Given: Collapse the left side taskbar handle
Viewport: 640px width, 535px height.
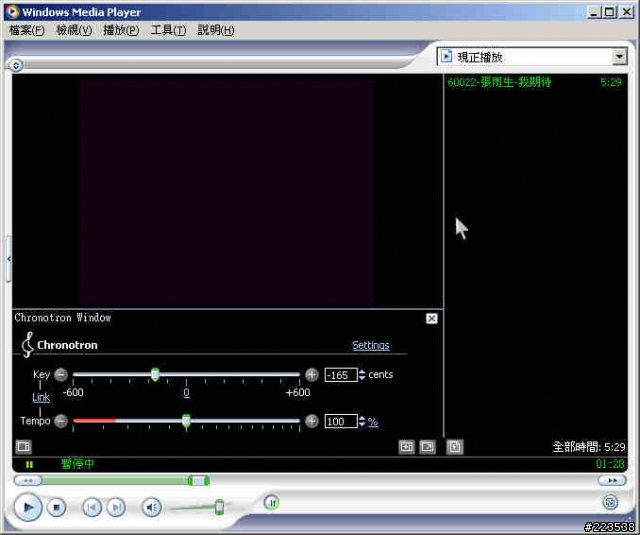Looking at the screenshot, I should [x=9, y=259].
